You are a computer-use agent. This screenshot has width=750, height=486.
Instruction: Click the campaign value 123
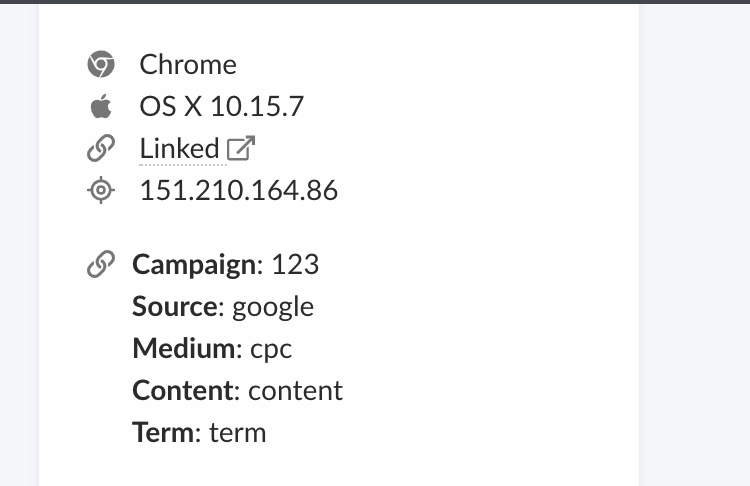click(x=295, y=265)
